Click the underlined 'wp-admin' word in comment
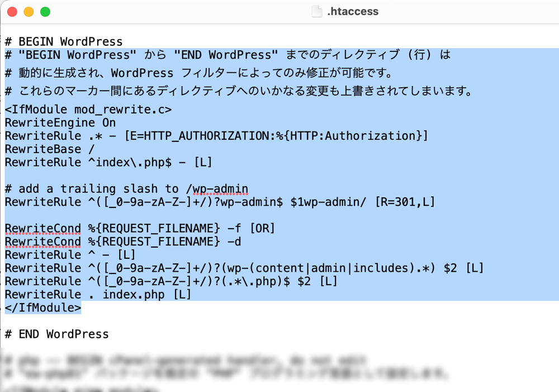Viewport: 559px width, 392px height. point(220,189)
